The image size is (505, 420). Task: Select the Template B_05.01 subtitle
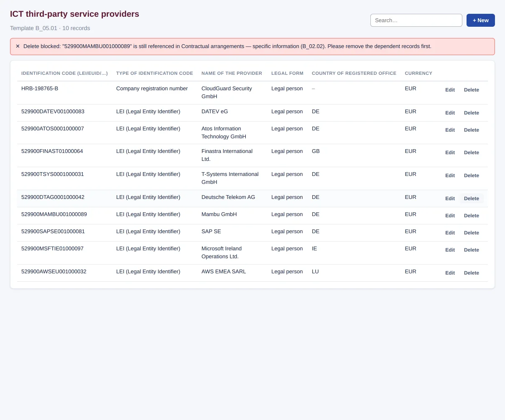click(50, 28)
